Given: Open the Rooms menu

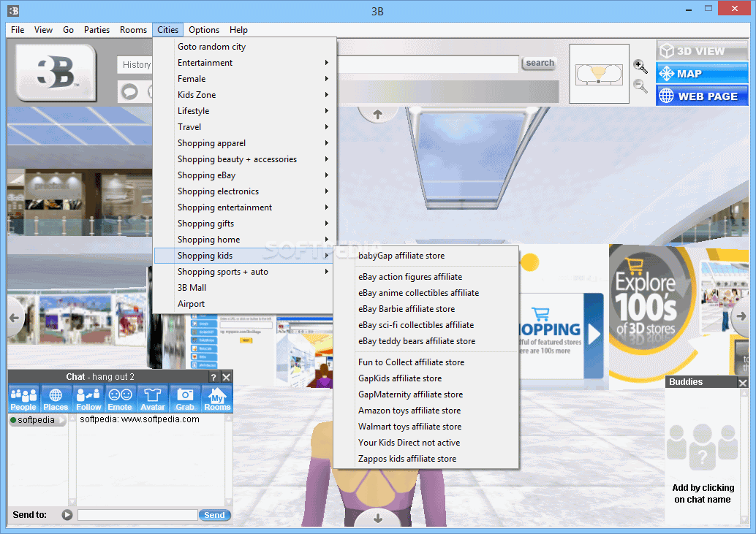Looking at the screenshot, I should pyautogui.click(x=134, y=30).
